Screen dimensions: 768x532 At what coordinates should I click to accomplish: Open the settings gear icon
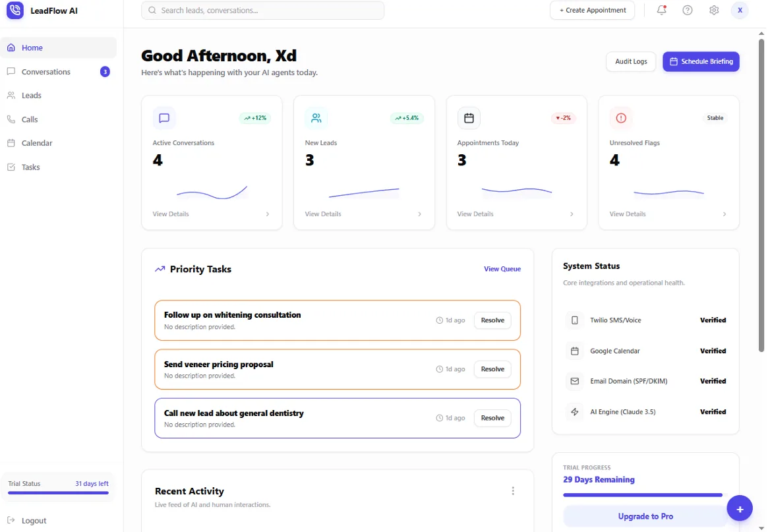[714, 11]
